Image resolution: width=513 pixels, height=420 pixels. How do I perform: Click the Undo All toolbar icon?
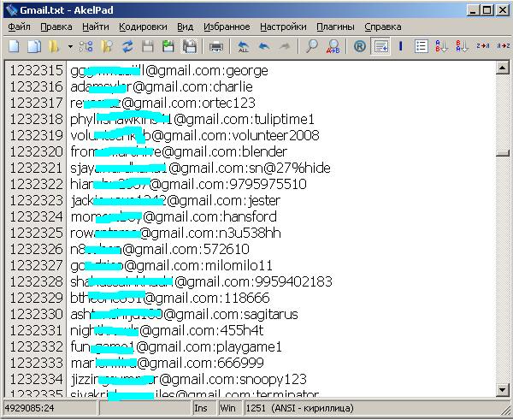point(244,46)
